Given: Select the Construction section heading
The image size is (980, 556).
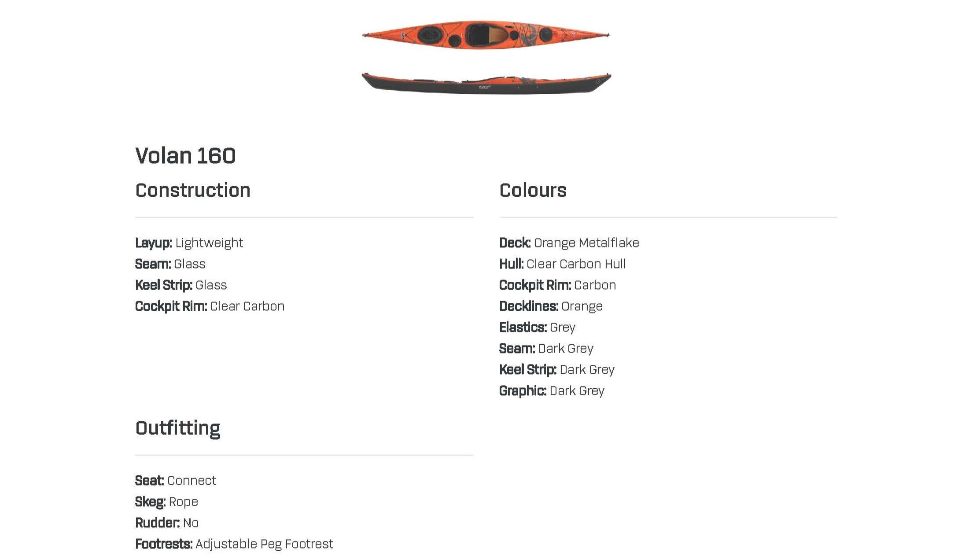Looking at the screenshot, I should (192, 190).
